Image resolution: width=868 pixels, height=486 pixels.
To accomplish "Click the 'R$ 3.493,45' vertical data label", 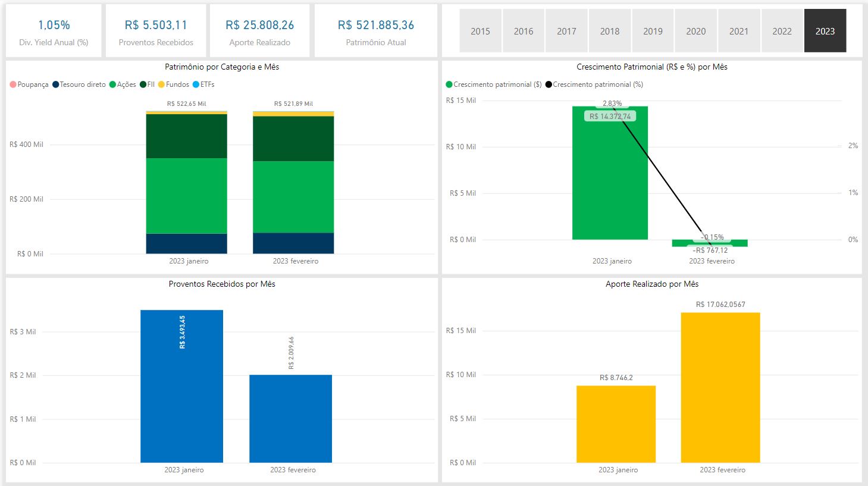I will point(182,332).
